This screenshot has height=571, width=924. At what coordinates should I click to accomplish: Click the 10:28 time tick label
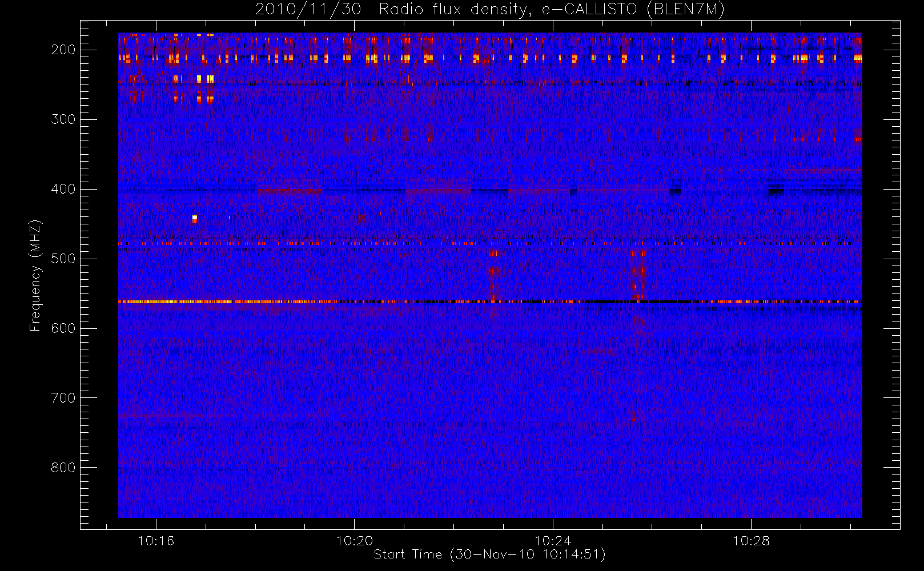(x=751, y=541)
